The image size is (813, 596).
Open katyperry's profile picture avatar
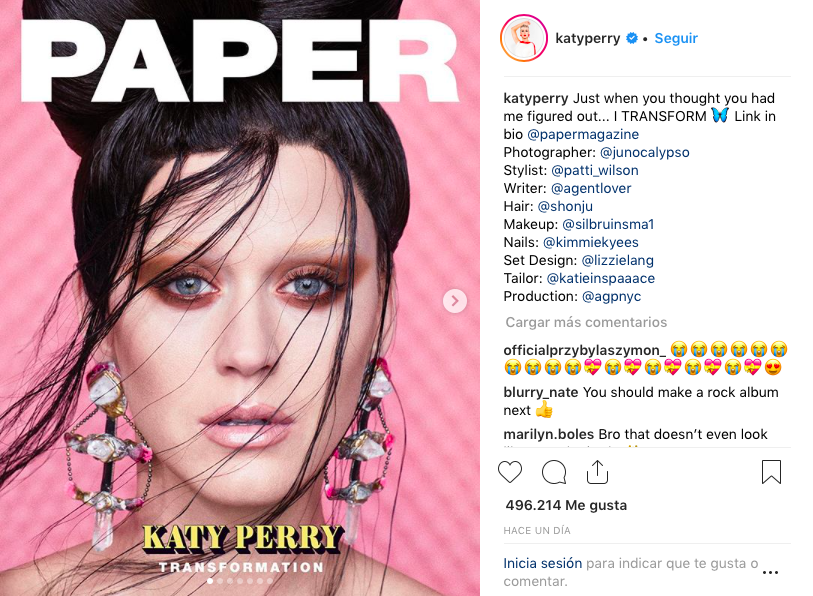tap(524, 38)
